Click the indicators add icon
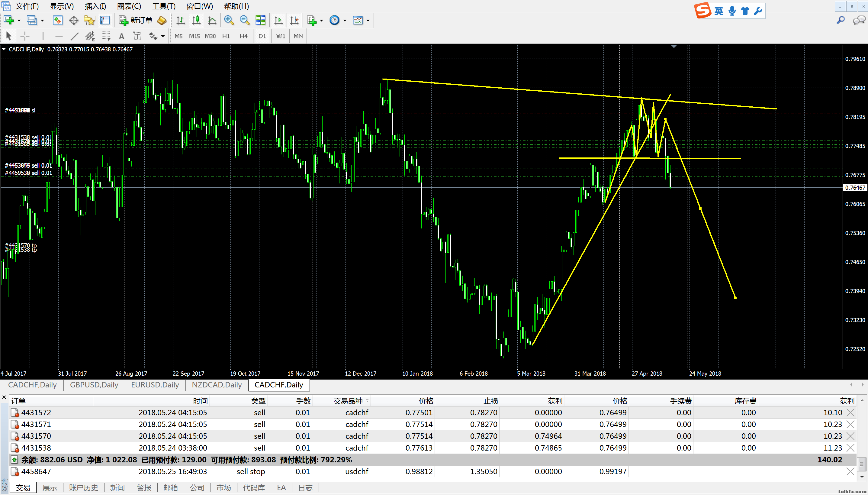The width and height of the screenshot is (868, 495). (311, 21)
